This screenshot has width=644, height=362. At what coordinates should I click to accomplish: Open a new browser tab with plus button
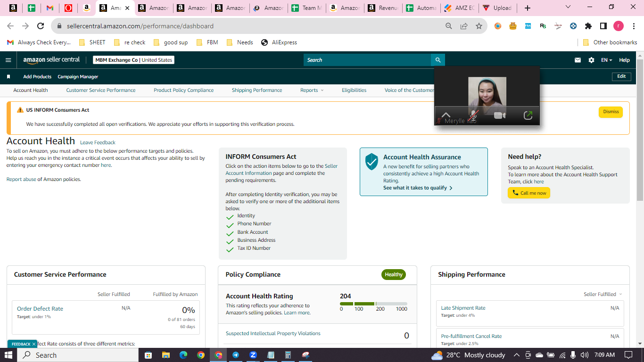pyautogui.click(x=528, y=8)
